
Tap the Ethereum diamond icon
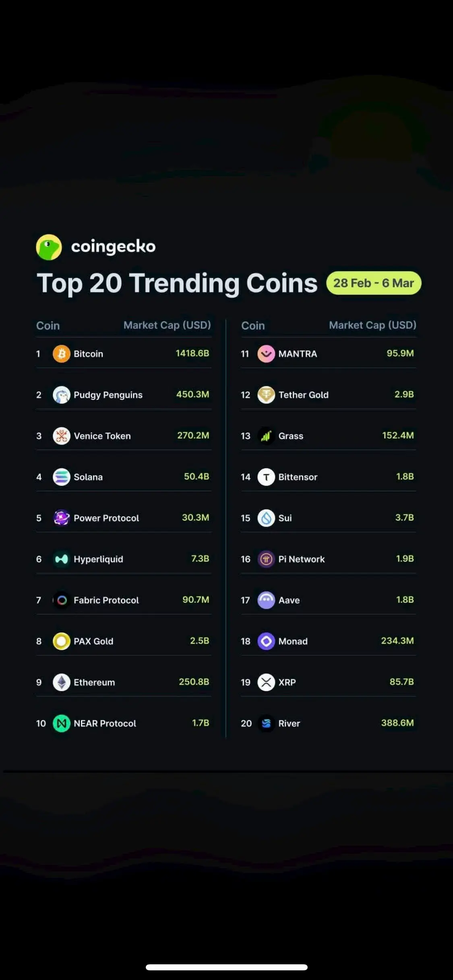pyautogui.click(x=62, y=682)
